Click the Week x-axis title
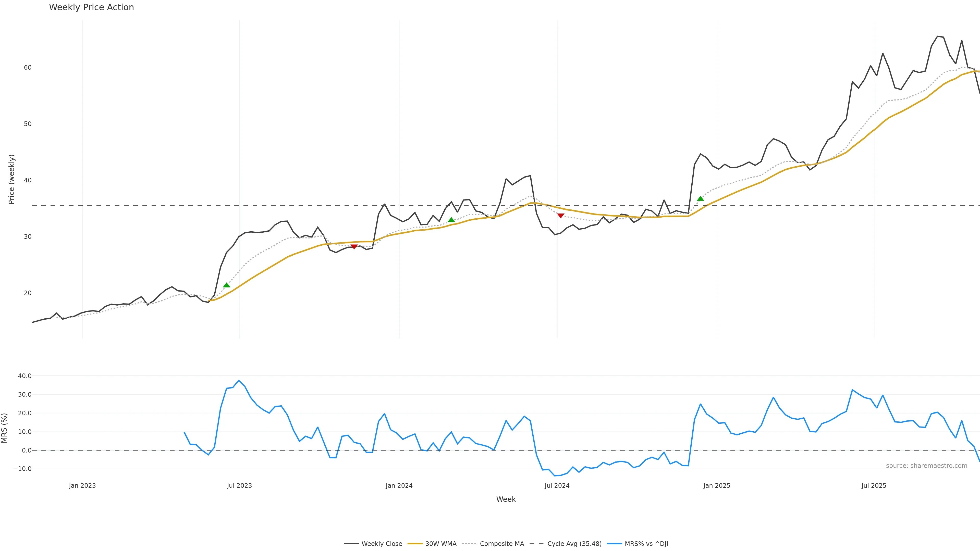 [506, 499]
